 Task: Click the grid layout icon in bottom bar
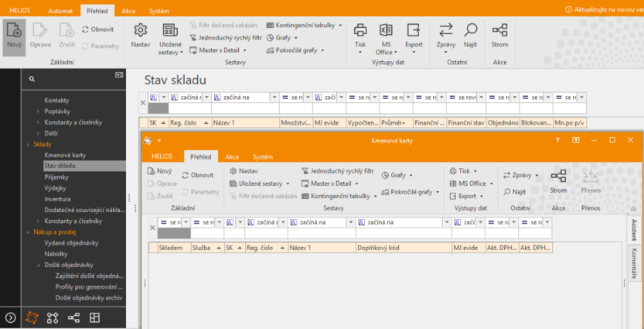pyautogui.click(x=95, y=317)
